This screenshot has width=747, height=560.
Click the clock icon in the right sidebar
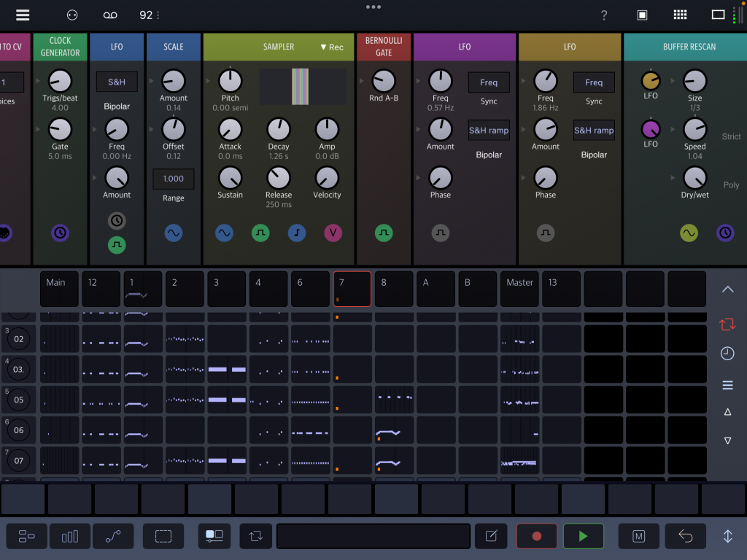click(727, 354)
